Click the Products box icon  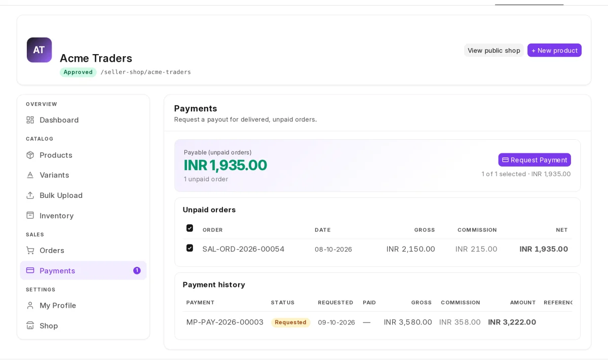pyautogui.click(x=30, y=155)
